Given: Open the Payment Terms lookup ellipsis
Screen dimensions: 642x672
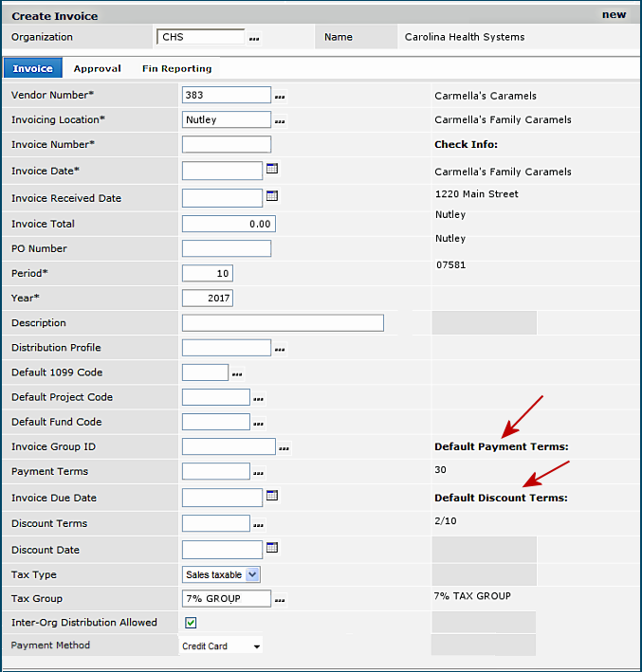Looking at the screenshot, I should click(259, 472).
